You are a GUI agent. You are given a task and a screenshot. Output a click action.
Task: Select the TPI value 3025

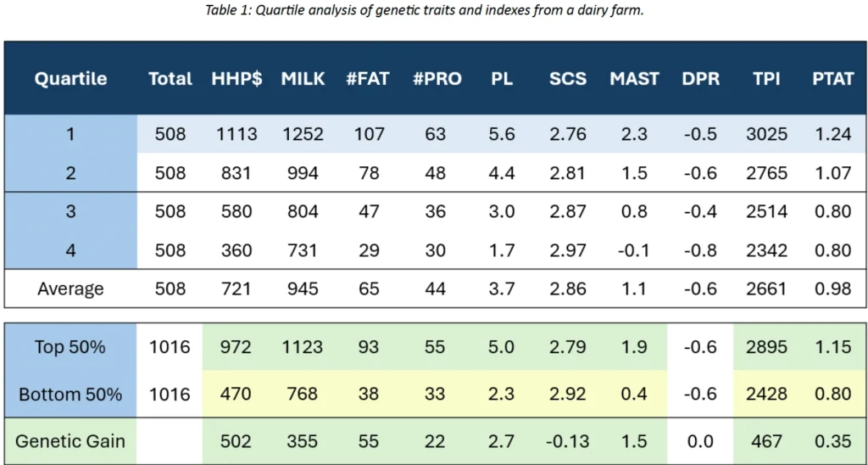[767, 134]
